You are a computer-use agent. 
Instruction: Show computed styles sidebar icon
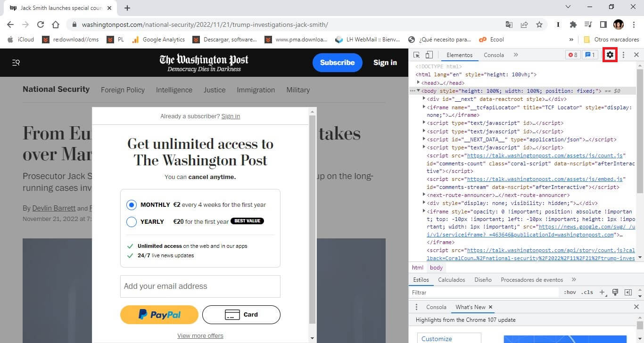(628, 293)
